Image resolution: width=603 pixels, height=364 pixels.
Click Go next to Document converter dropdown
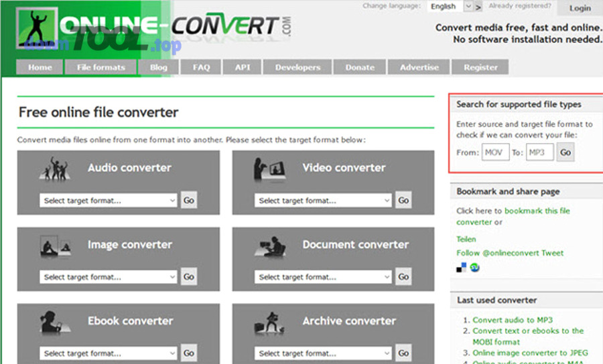[403, 276]
